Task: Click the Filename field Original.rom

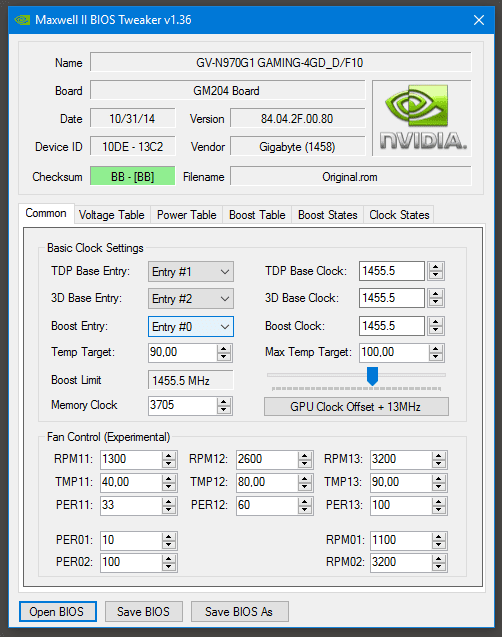Action: [351, 176]
